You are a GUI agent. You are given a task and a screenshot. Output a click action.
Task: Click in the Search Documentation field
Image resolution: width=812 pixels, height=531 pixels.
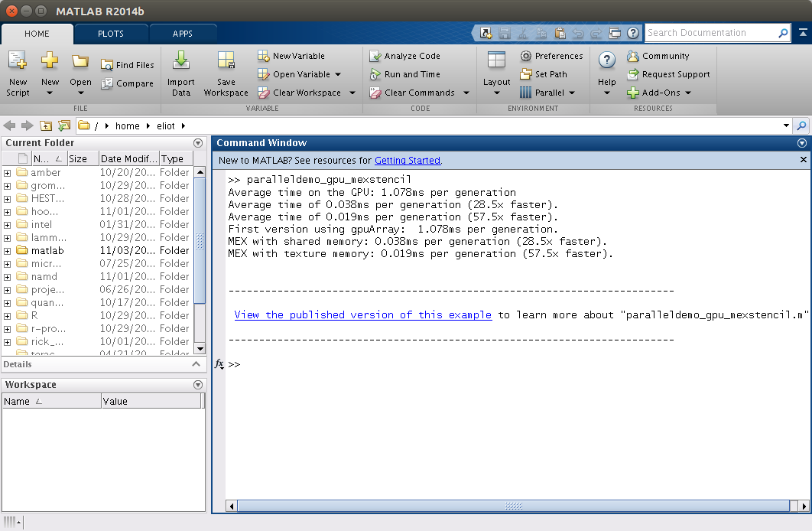[710, 33]
